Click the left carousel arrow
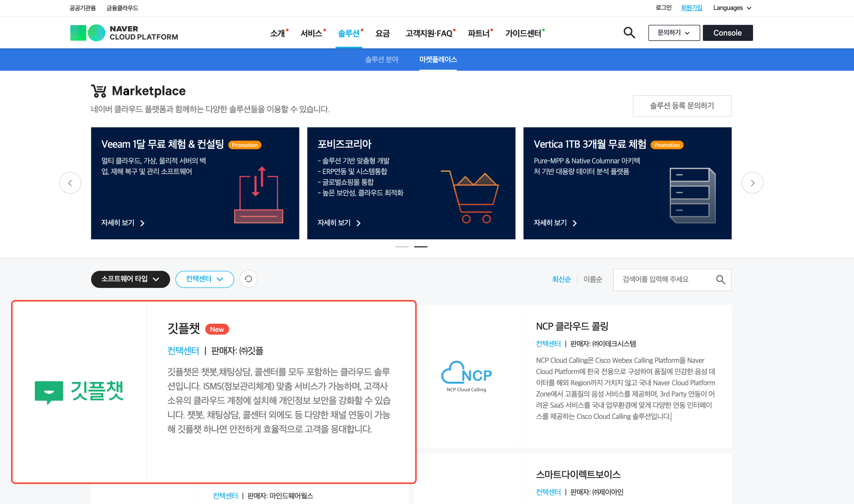The height and width of the screenshot is (504, 854). (x=70, y=183)
